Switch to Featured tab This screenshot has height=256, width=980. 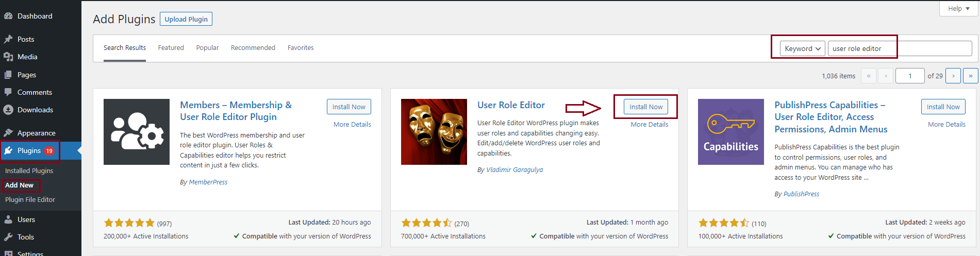point(171,48)
